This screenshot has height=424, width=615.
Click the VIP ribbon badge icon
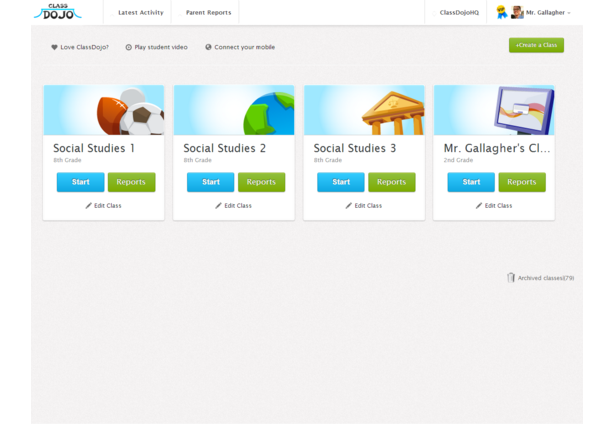[x=501, y=12]
